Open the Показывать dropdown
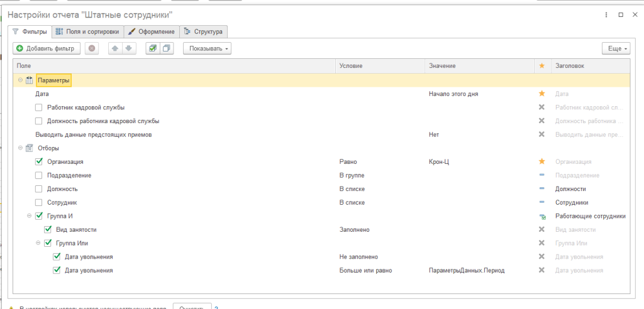The width and height of the screenshot is (644, 309). 207,48
